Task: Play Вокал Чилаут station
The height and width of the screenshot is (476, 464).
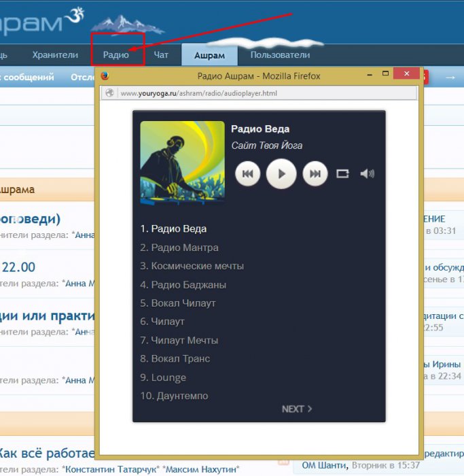Action: 182,303
